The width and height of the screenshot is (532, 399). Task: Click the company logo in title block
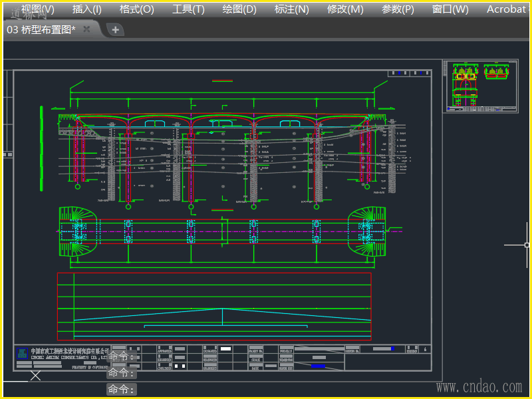point(23,354)
